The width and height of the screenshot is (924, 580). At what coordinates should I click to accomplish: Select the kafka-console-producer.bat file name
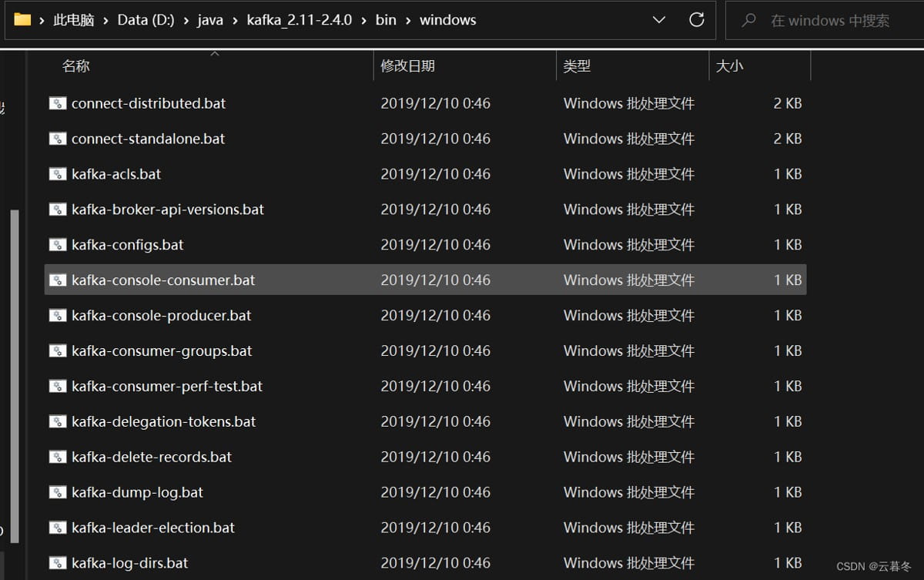pyautogui.click(x=162, y=316)
